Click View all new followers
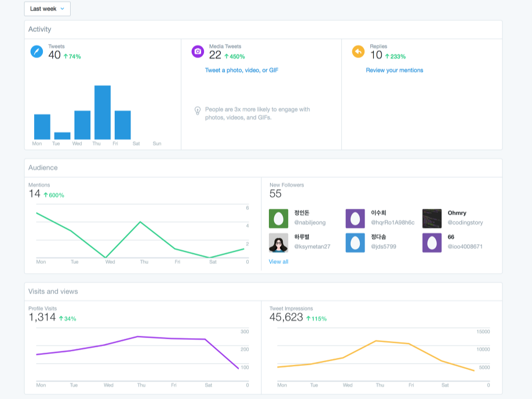 click(x=279, y=262)
